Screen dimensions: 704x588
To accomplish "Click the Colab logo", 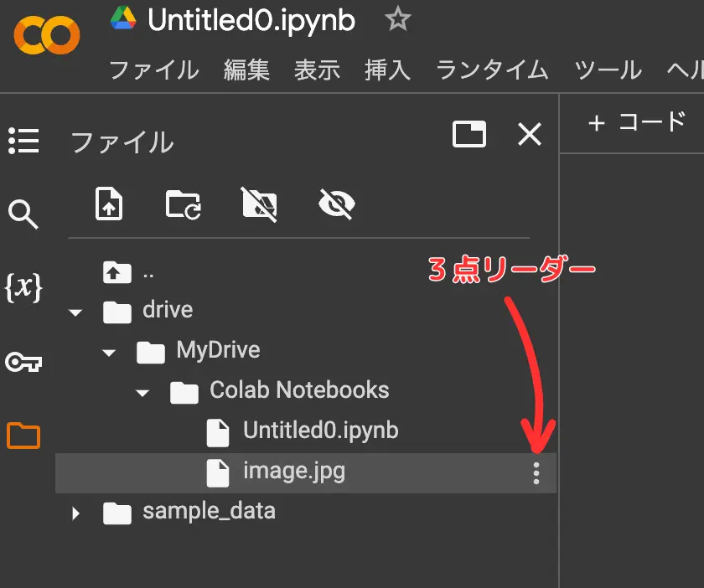I will 46,36.
